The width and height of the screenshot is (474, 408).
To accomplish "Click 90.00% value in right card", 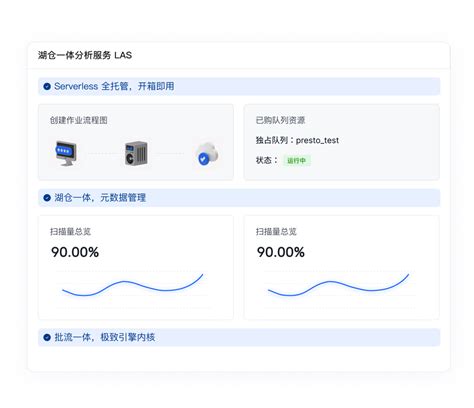I will [281, 252].
